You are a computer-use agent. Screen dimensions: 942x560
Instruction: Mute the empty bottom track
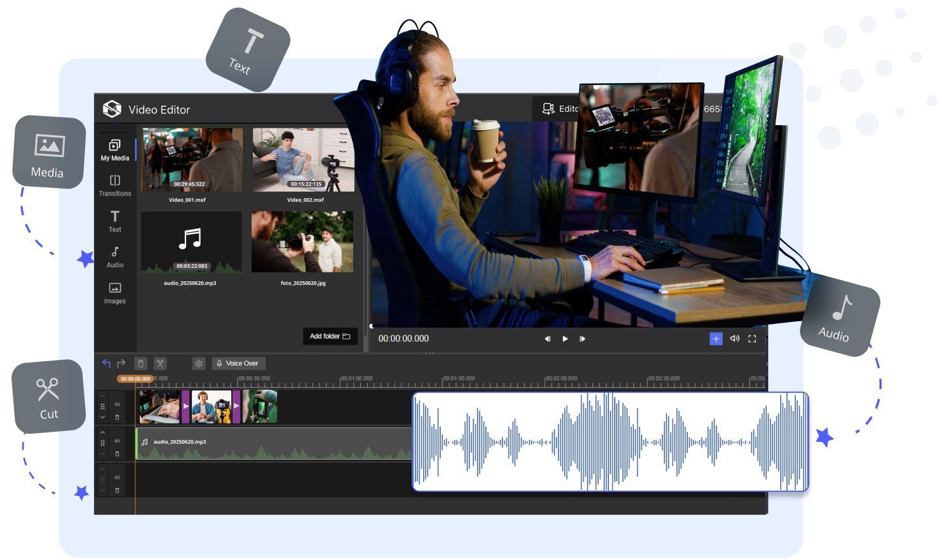click(x=117, y=477)
